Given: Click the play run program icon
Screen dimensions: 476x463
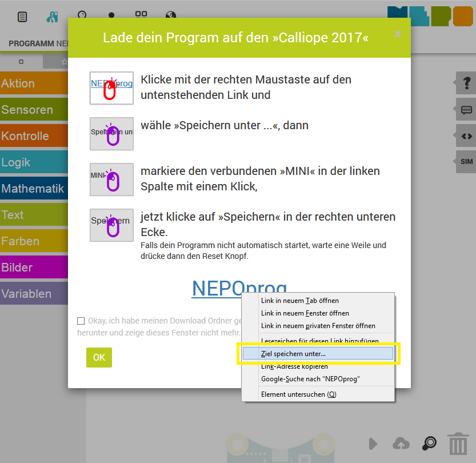Looking at the screenshot, I should pos(373,444).
